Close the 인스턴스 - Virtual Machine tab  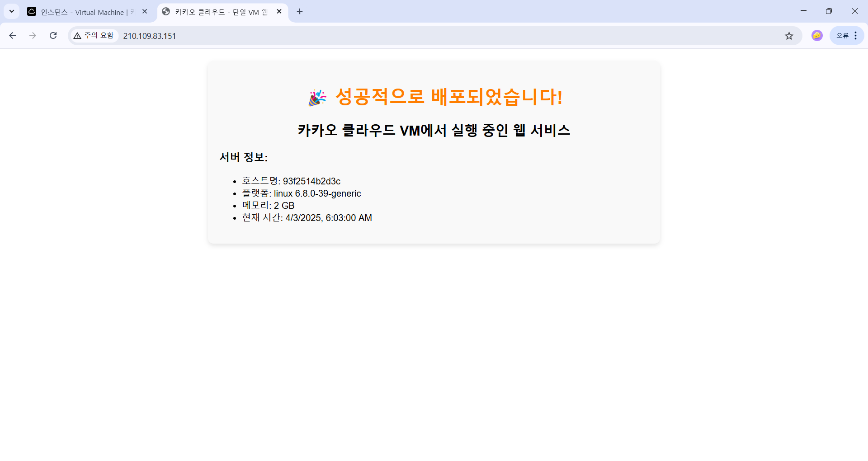point(145,12)
